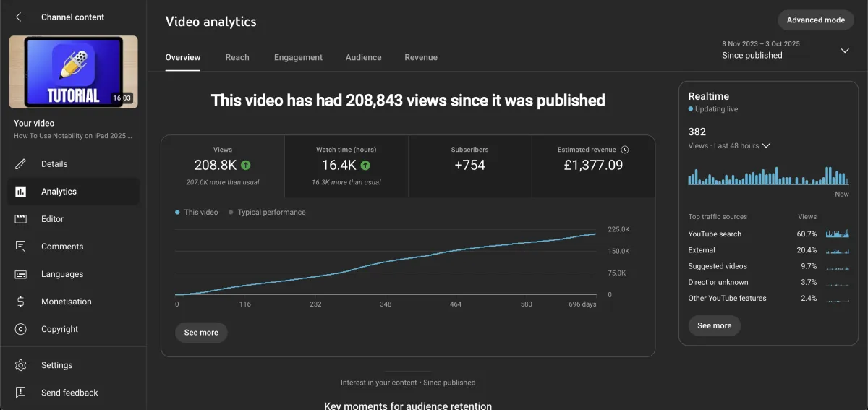Click the Advanced mode button
Image resolution: width=868 pixels, height=410 pixels.
[816, 20]
